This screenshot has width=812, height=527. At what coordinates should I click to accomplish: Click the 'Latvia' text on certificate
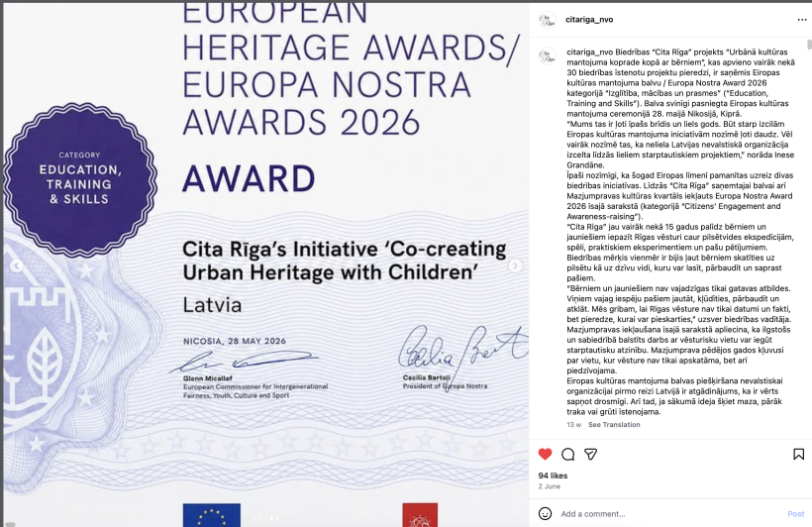pos(212,305)
